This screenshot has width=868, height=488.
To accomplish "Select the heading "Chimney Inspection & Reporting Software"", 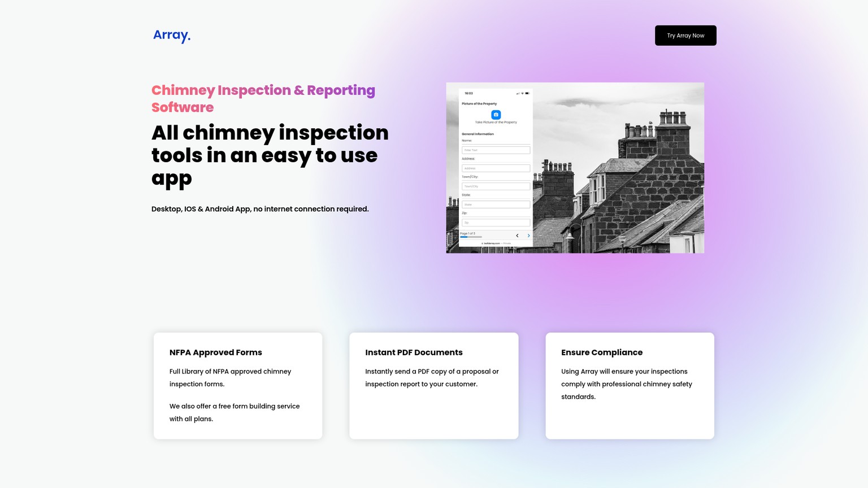I will [263, 98].
